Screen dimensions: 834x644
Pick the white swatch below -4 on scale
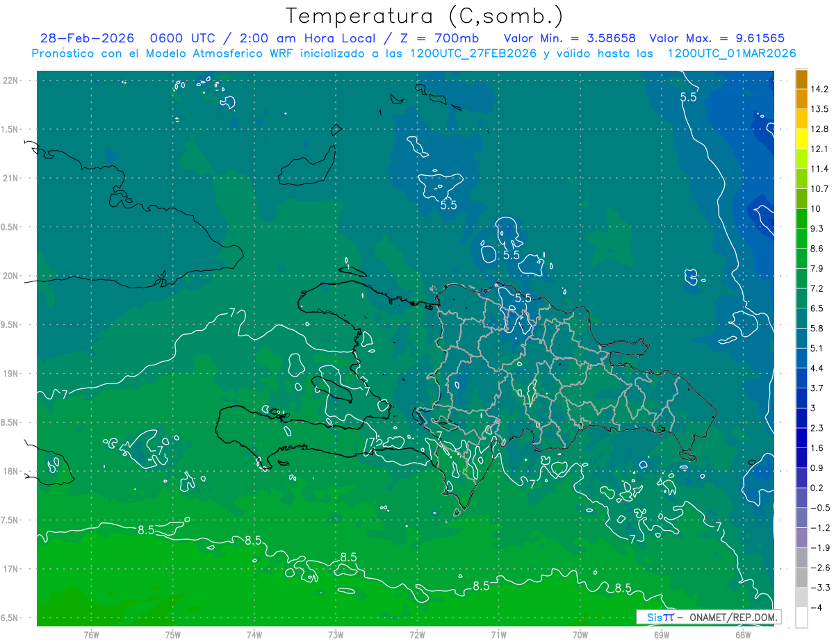coord(801,618)
